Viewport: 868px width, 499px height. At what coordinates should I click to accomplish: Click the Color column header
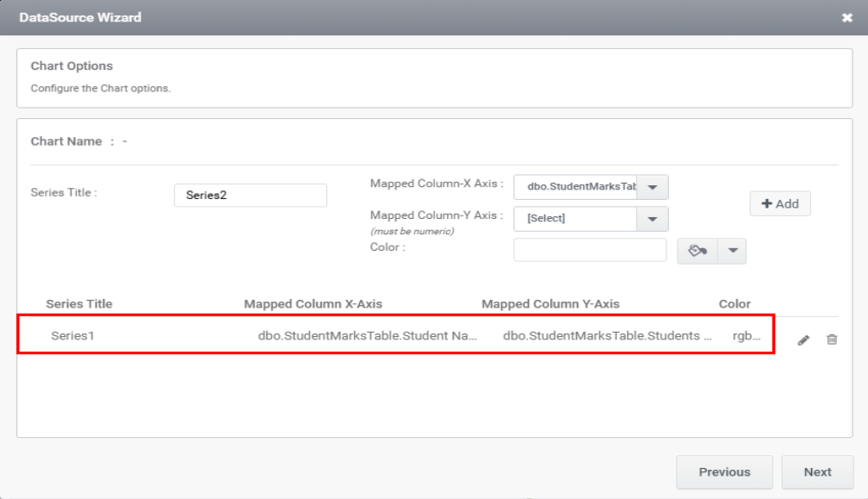click(x=735, y=304)
